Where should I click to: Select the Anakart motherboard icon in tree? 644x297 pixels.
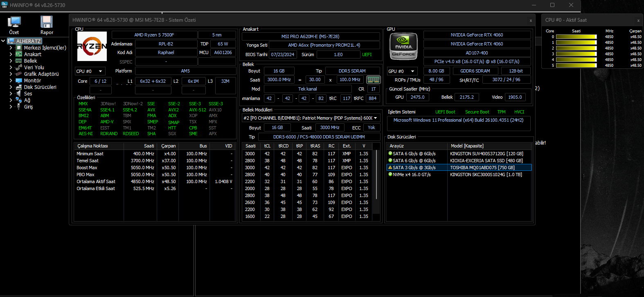click(19, 54)
